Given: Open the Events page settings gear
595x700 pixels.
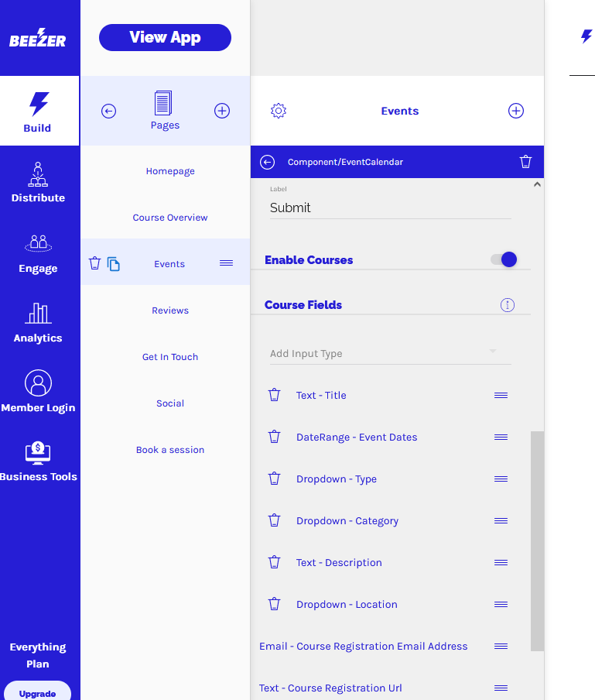Looking at the screenshot, I should tap(279, 111).
